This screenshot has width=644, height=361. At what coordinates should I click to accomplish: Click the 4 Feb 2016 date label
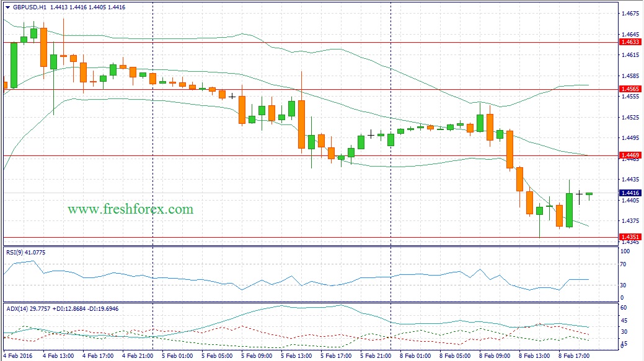tap(17, 356)
